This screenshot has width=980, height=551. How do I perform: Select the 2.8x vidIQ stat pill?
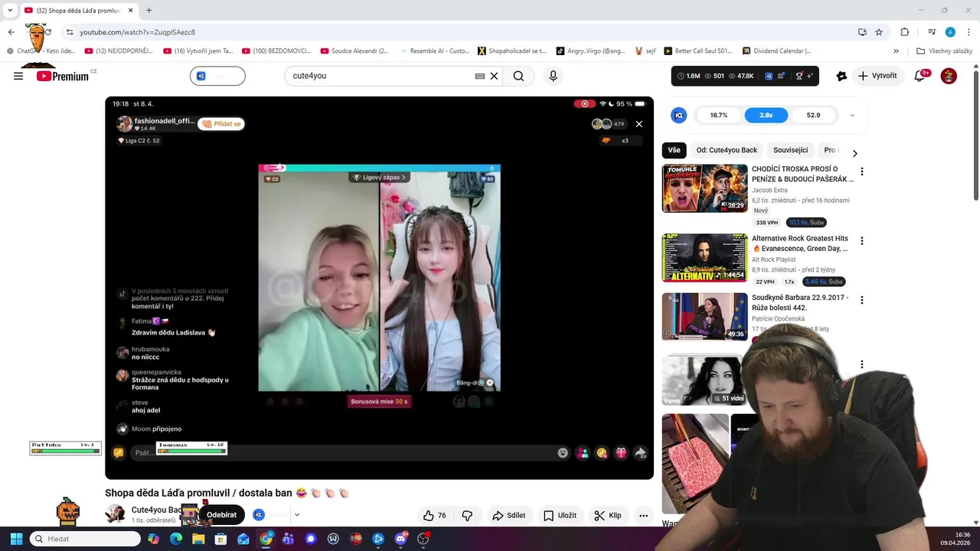(x=766, y=115)
